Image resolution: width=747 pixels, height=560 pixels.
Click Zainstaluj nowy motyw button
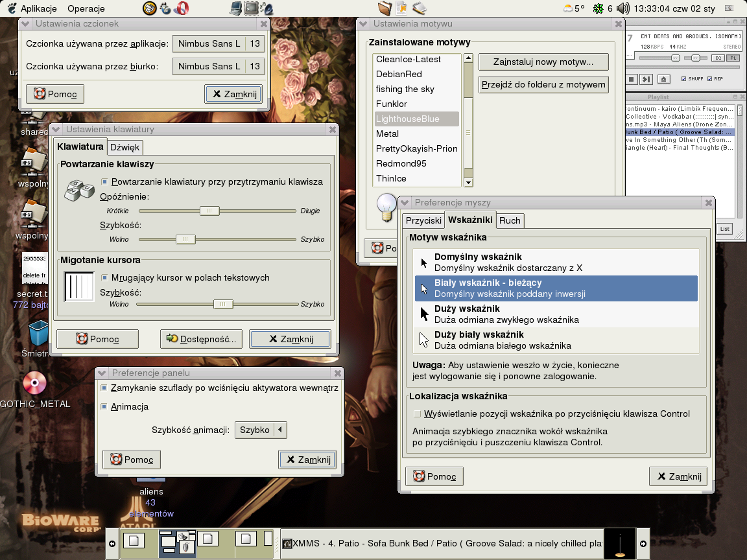pos(543,62)
